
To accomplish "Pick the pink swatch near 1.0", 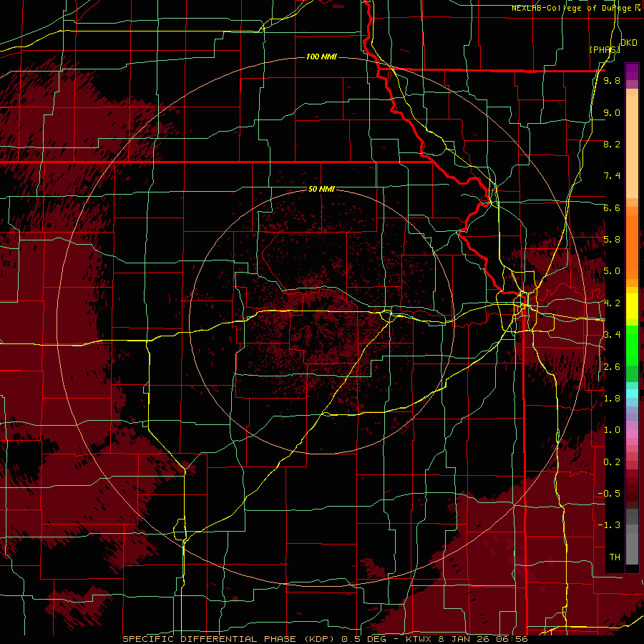I will coord(632,434).
